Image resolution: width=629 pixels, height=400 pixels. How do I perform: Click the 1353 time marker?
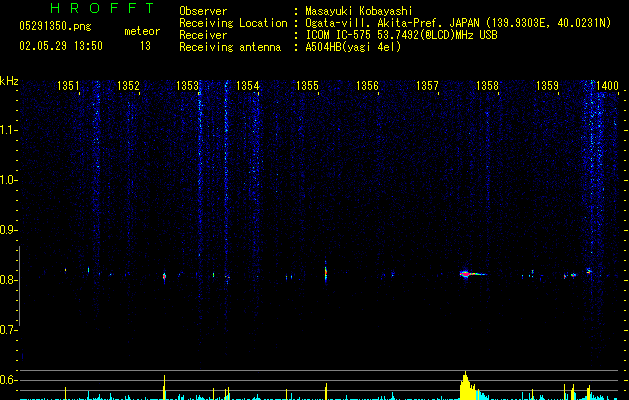[x=188, y=86]
